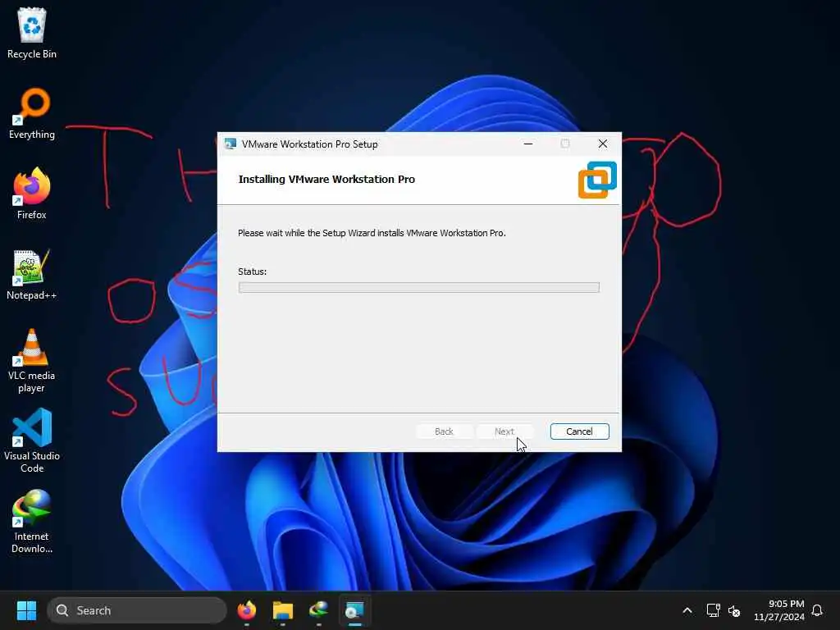This screenshot has width=840, height=630.
Task: Open the network status tray icon
Action: (713, 610)
